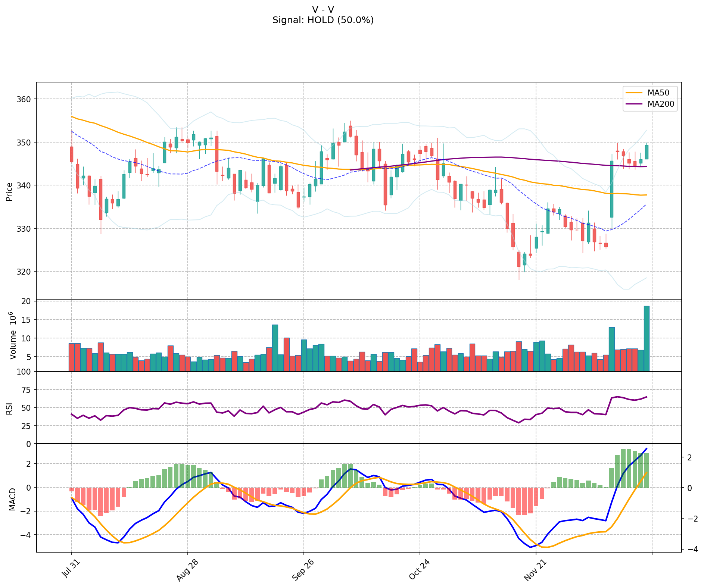Click the 360 price axis tick label

(25, 99)
